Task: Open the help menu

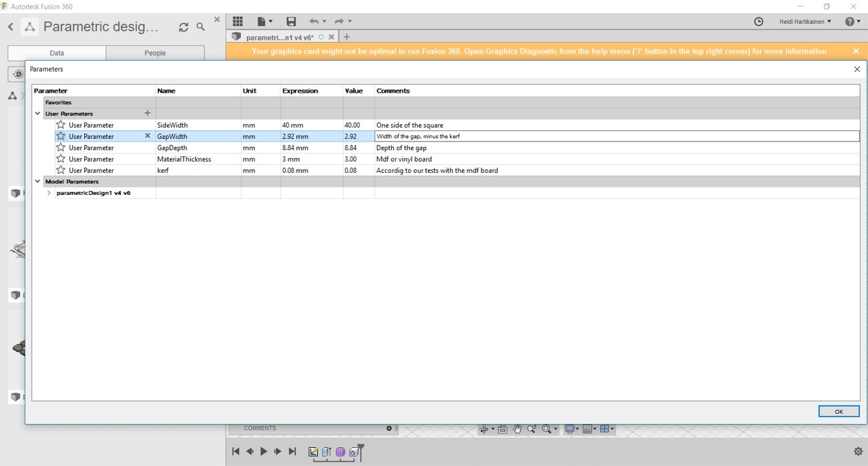Action: [x=853, y=21]
